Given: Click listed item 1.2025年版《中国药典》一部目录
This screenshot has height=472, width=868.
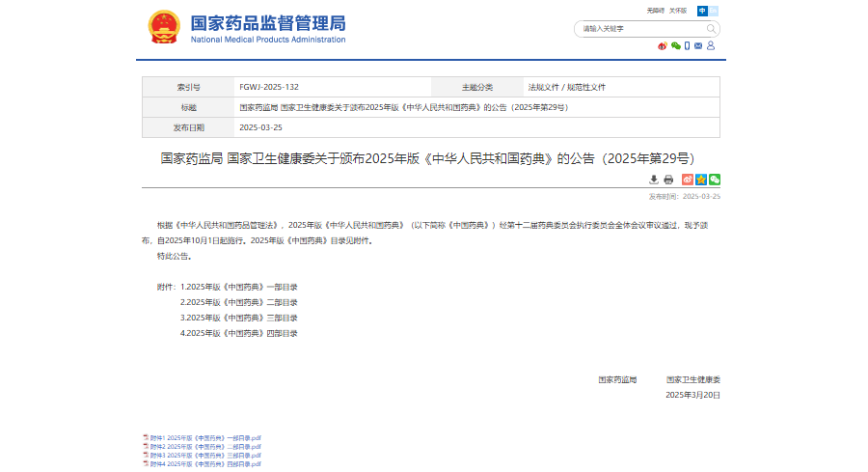Looking at the screenshot, I should point(238,287).
